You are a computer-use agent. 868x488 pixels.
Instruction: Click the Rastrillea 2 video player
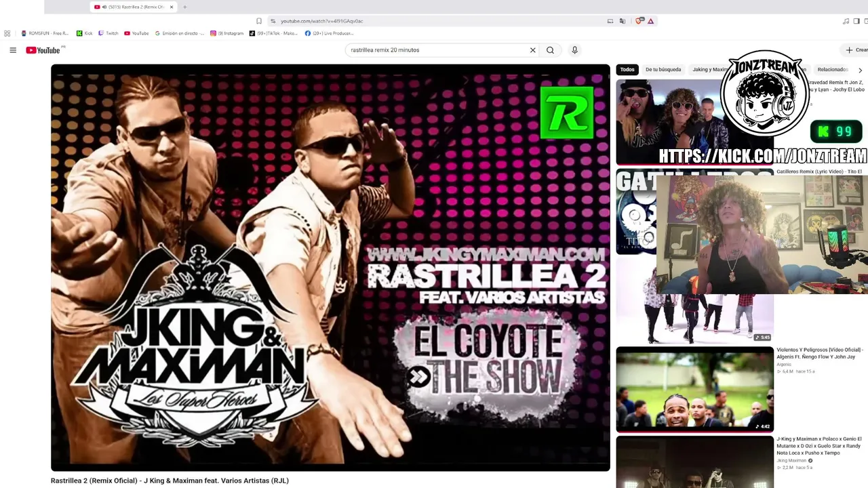point(330,267)
